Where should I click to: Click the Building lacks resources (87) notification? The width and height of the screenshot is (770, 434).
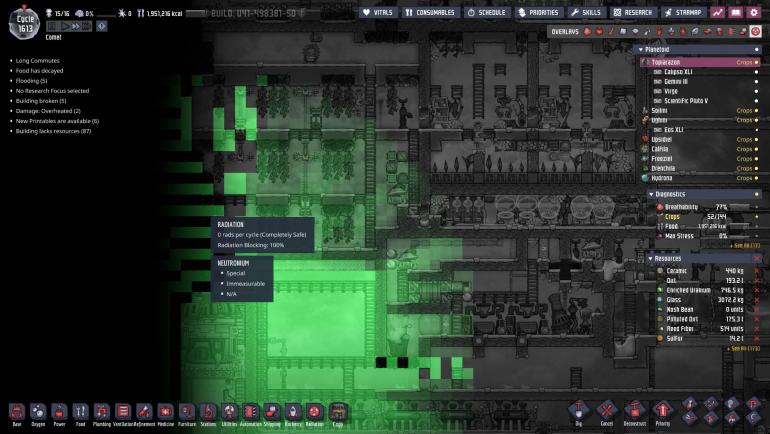[x=53, y=131]
